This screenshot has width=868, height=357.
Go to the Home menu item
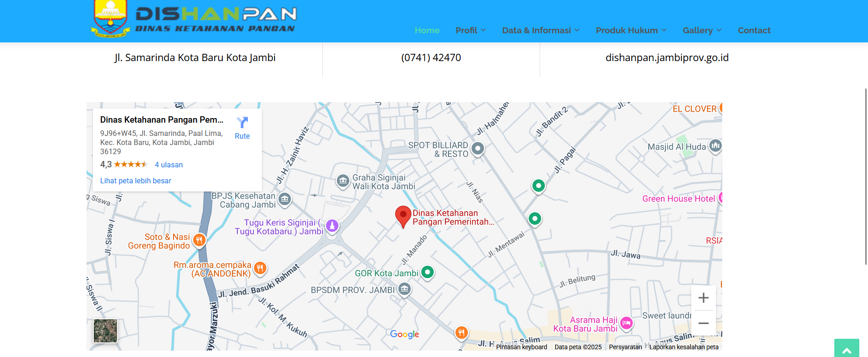tap(427, 31)
